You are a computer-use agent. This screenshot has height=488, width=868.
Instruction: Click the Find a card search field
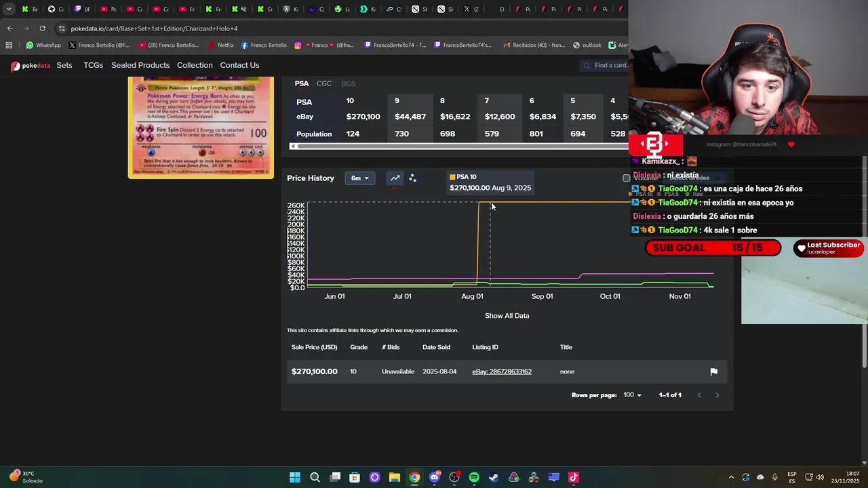point(605,65)
